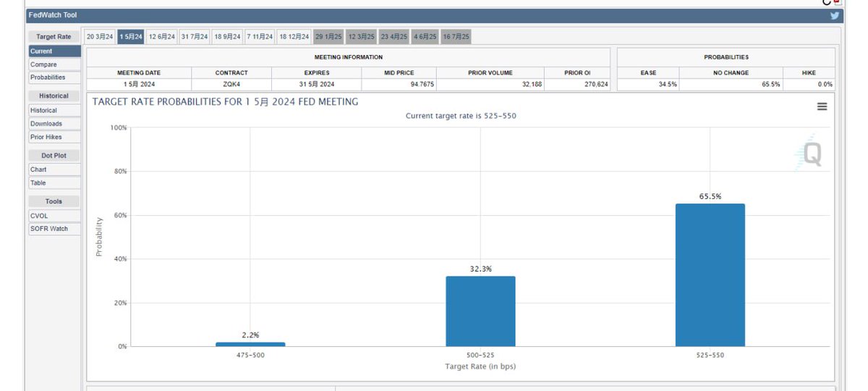This screenshot has height=391, width=868.
Task: Click the MEETING INFORMATION table header
Action: pyautogui.click(x=349, y=57)
